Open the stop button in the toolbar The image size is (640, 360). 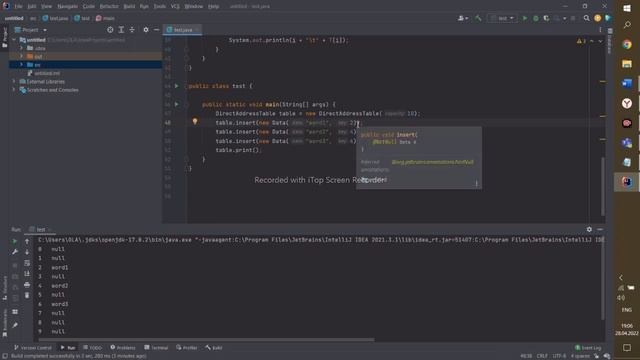pos(573,18)
